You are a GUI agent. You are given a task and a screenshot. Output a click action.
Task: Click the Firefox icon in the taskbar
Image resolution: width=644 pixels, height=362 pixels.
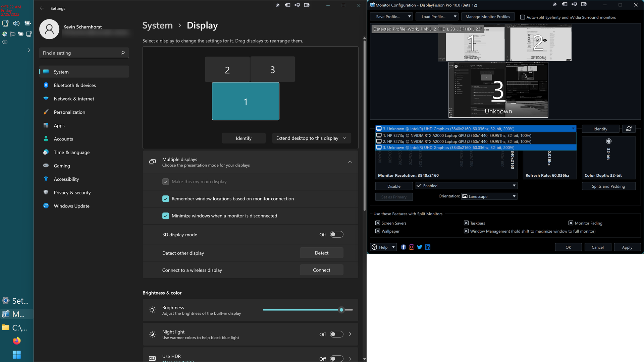click(16, 341)
